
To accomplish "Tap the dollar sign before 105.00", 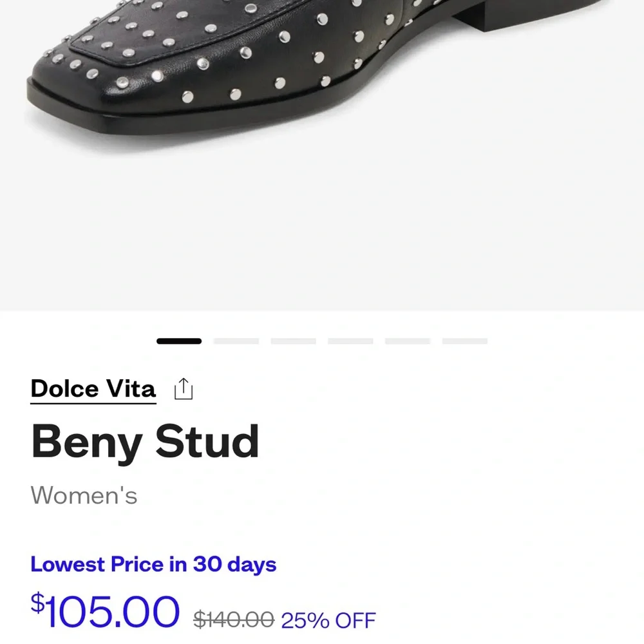I will (x=38, y=604).
